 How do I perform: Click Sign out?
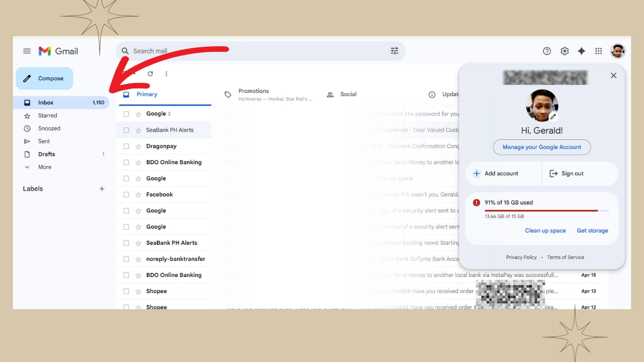[580, 173]
